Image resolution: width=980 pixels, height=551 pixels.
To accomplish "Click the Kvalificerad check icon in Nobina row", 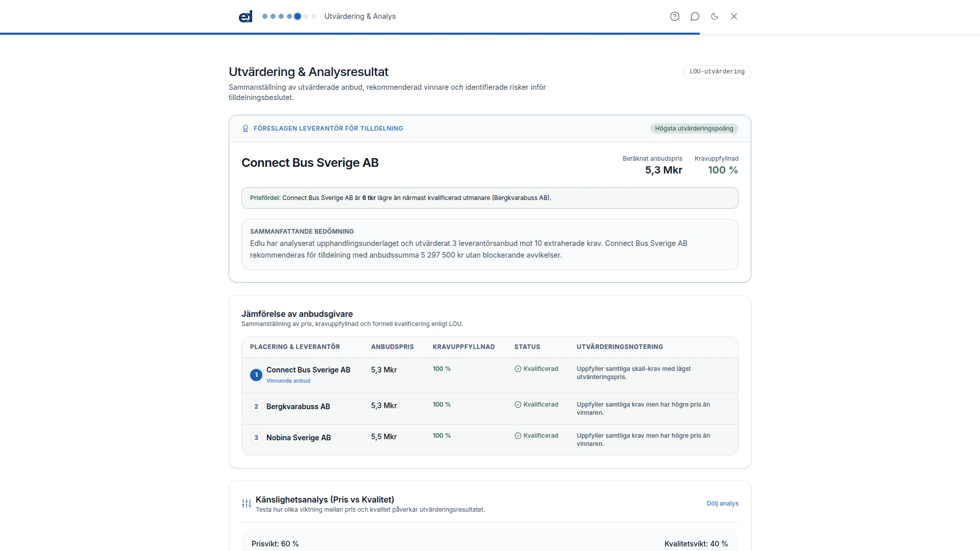I will 518,436.
